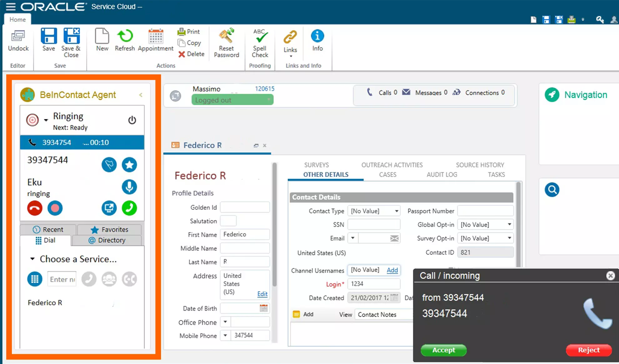
Task: Click the magnifier search icon on right panel
Action: [552, 190]
